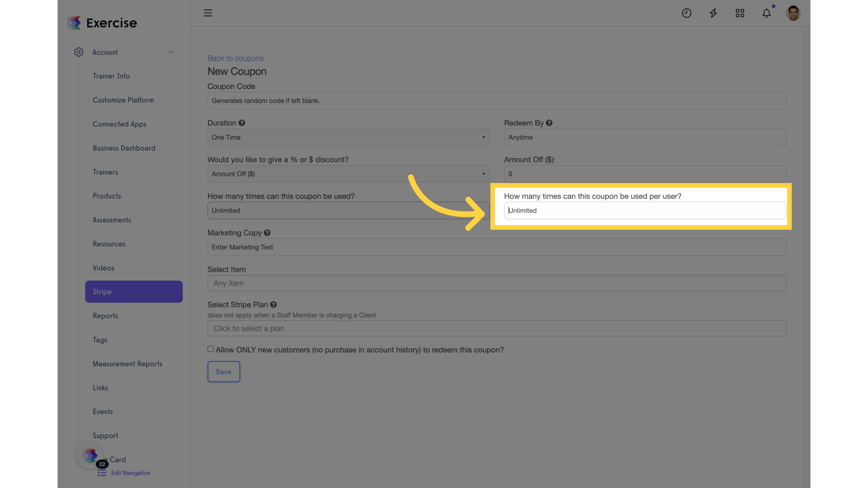Open the user profile avatar
Viewport: 868px width, 488px height.
[x=793, y=13]
